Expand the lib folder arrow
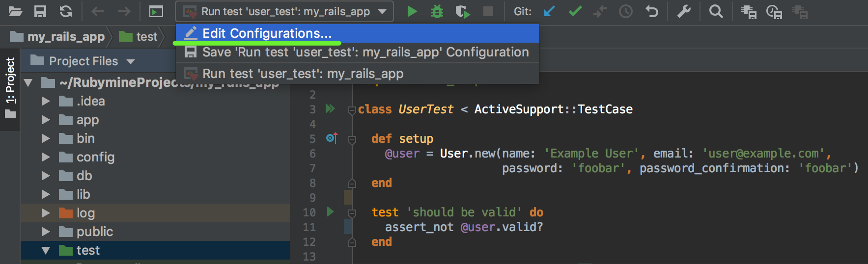Image resolution: width=868 pixels, height=264 pixels. point(46,194)
